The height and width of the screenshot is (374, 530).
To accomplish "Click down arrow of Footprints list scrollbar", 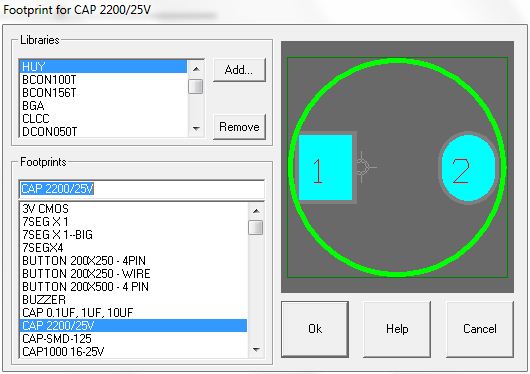I will pos(256,349).
